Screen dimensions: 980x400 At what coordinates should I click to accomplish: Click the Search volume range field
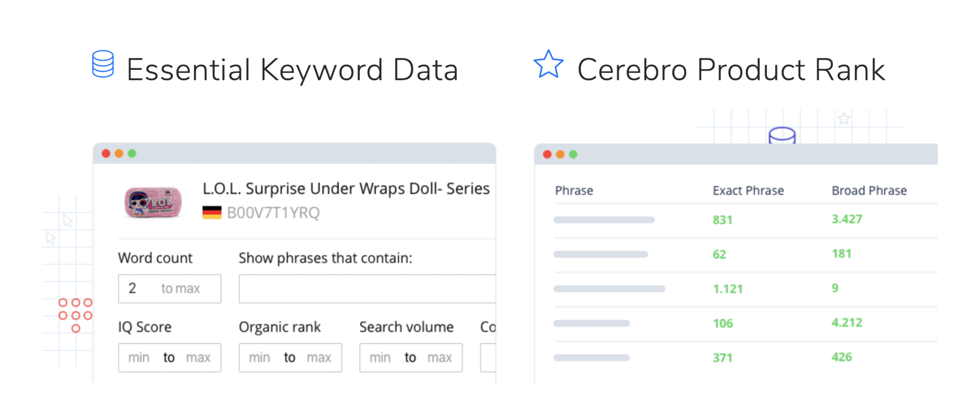[411, 357]
